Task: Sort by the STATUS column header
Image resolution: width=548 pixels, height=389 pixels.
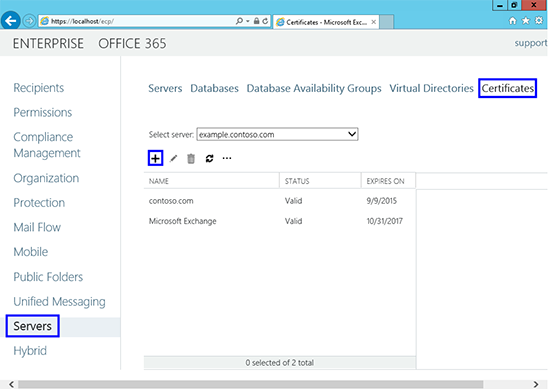Action: point(320,181)
